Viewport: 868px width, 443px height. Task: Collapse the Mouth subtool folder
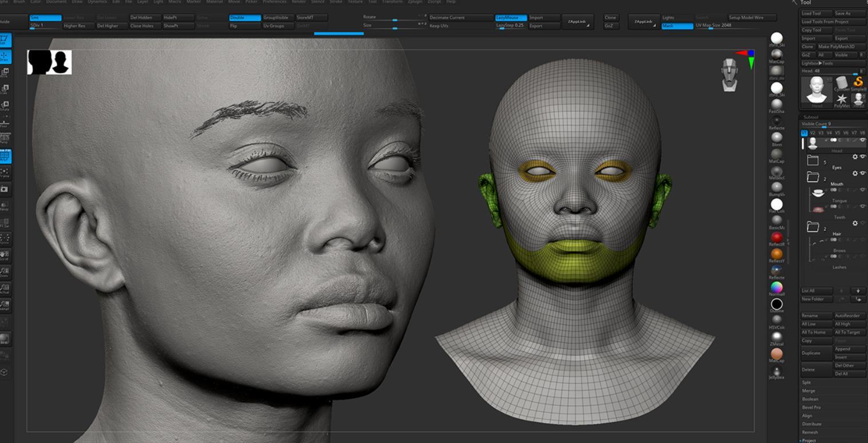[813, 177]
